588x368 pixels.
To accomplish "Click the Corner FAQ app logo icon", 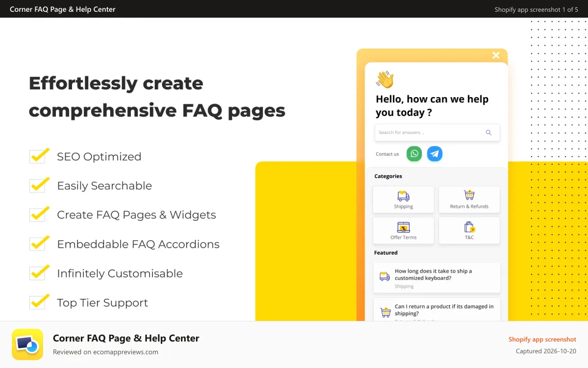I will (x=27, y=344).
